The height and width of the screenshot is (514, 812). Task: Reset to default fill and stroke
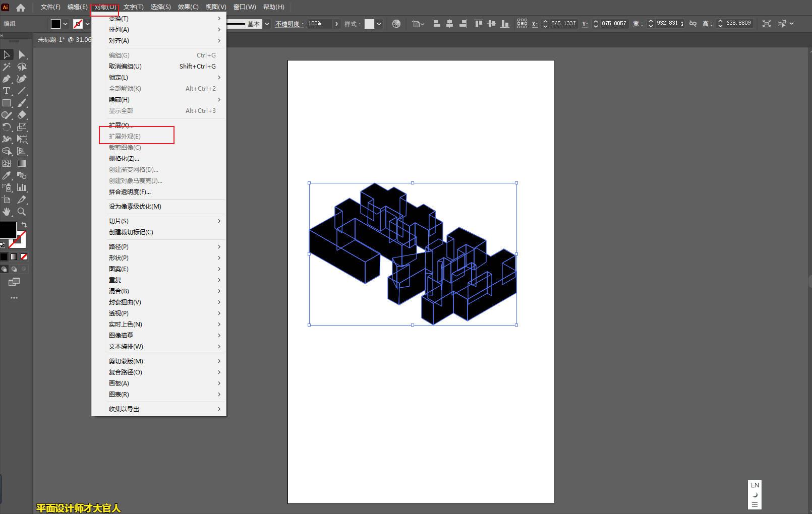(3, 245)
